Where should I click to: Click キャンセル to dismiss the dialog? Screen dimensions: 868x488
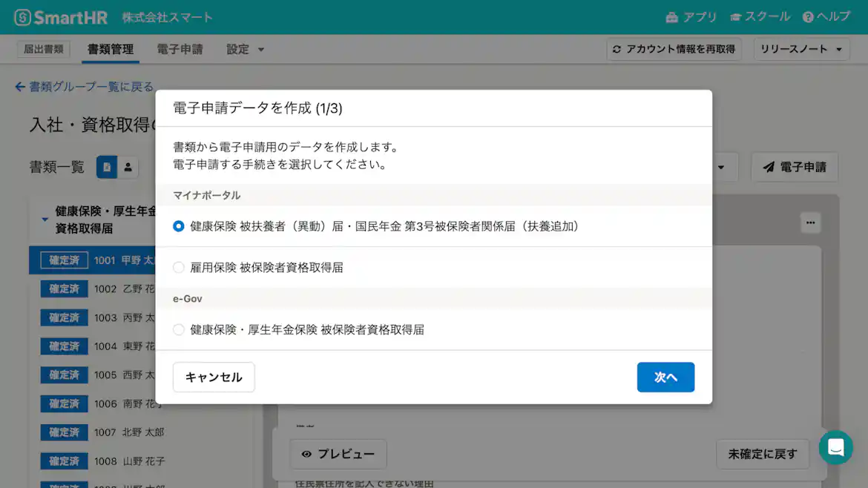pos(214,377)
